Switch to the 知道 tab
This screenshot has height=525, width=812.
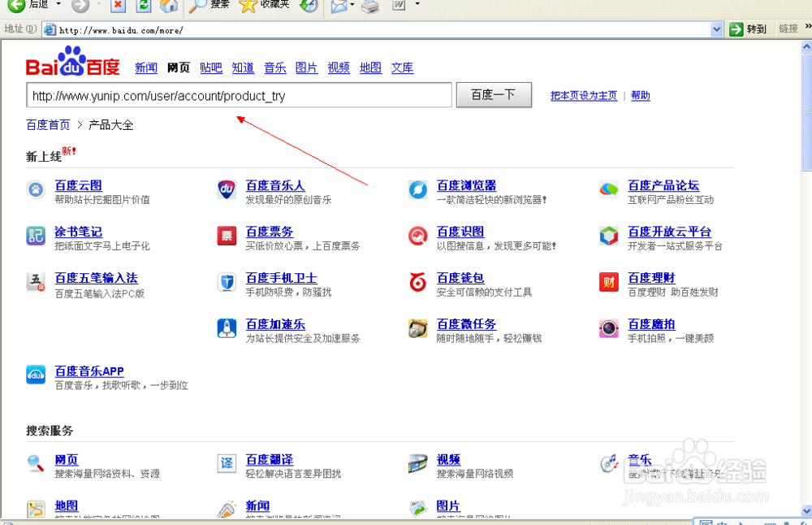point(243,67)
